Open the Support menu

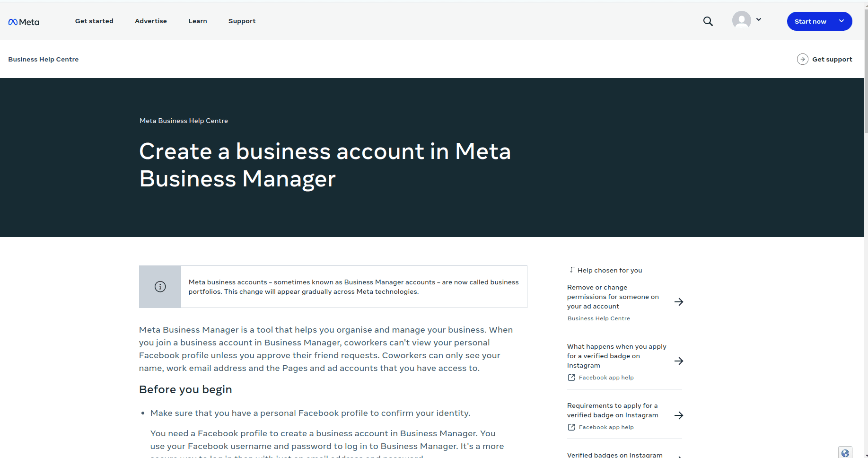[x=242, y=21]
